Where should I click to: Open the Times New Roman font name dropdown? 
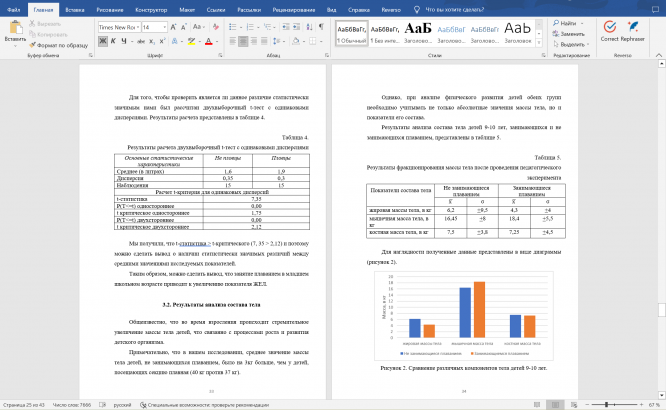click(x=138, y=27)
